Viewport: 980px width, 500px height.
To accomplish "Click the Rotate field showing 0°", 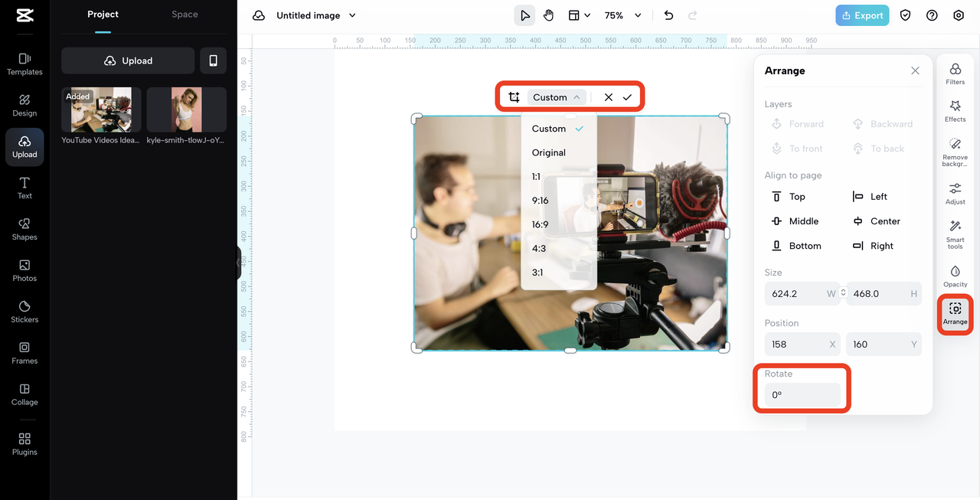I will (802, 395).
